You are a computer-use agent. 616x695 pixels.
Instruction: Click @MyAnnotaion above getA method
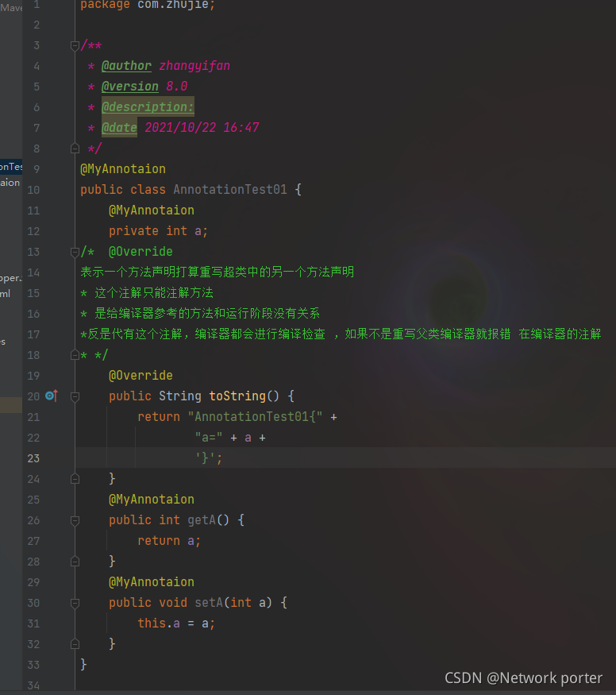click(x=152, y=500)
